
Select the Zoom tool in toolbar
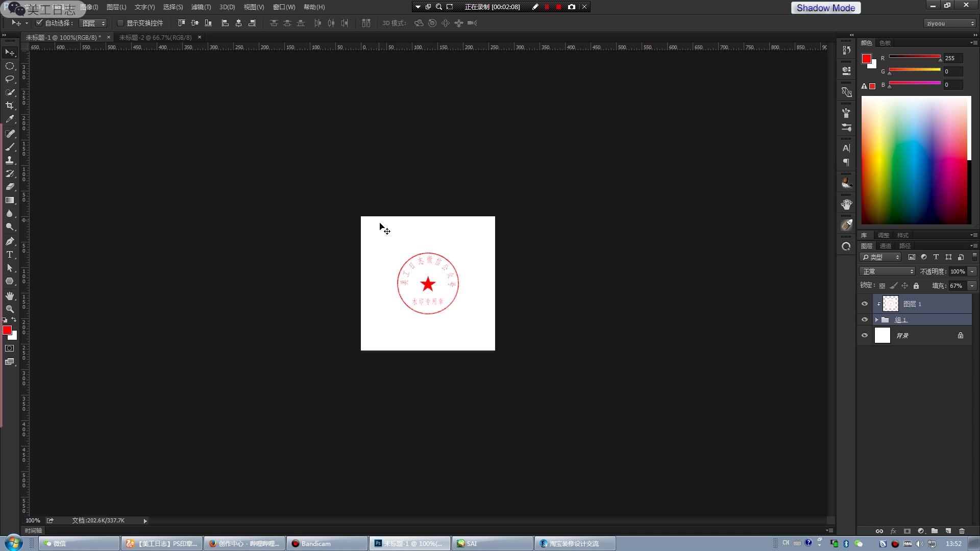click(10, 309)
